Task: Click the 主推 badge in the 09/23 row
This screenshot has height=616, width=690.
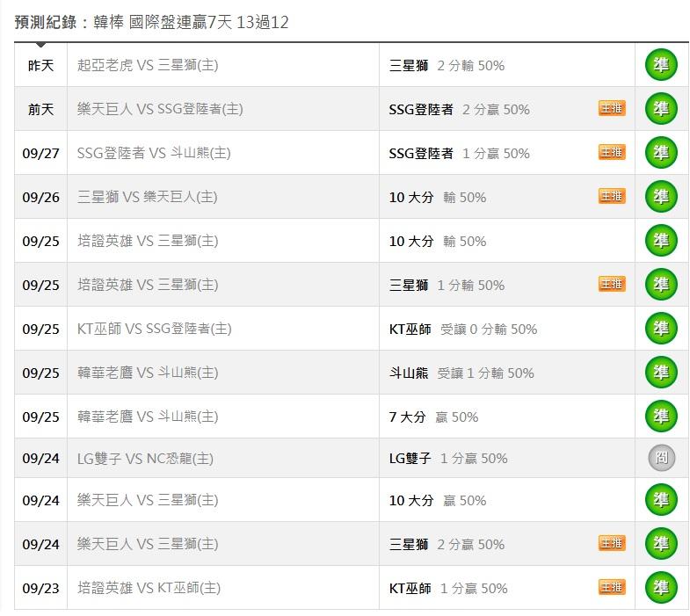Action: (x=612, y=587)
